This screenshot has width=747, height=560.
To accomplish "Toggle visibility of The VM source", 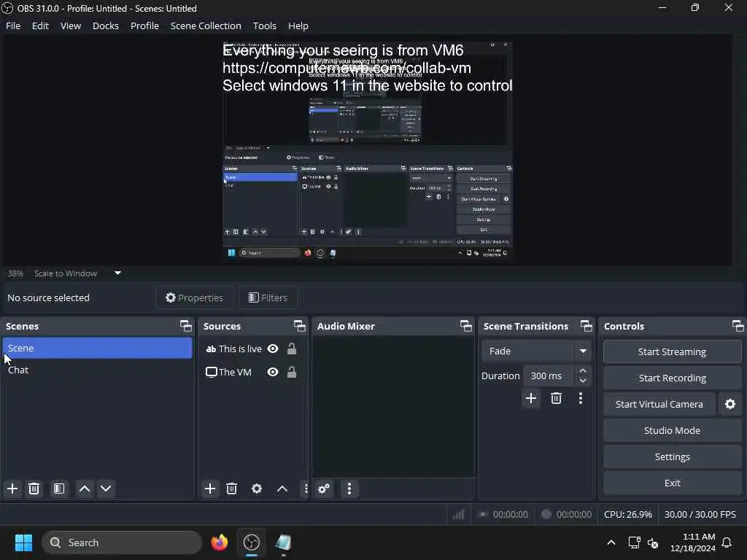I will pyautogui.click(x=273, y=372).
